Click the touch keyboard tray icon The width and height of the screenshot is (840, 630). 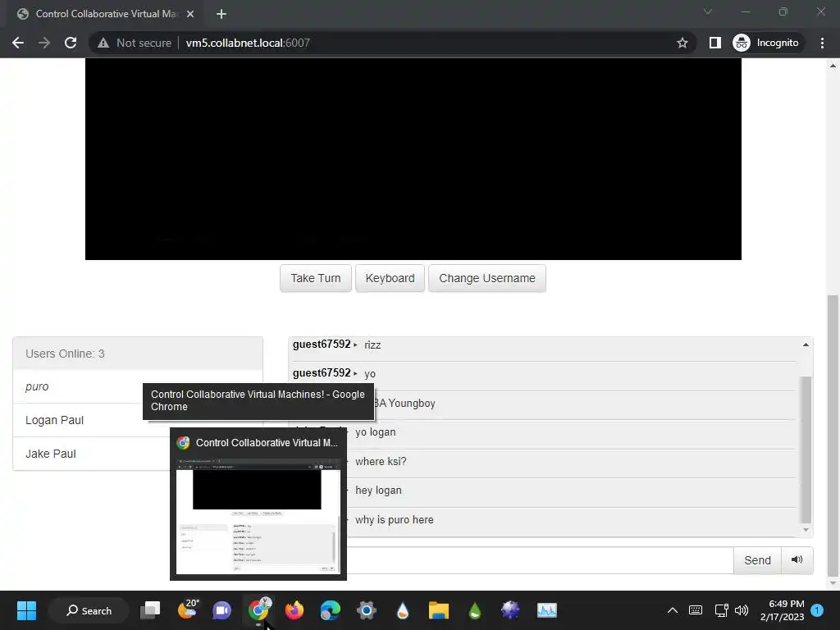click(696, 610)
